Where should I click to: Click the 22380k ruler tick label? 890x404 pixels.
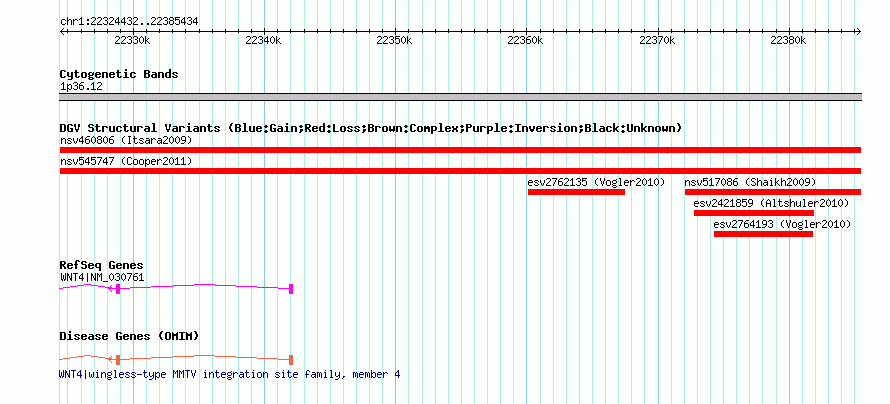click(788, 41)
